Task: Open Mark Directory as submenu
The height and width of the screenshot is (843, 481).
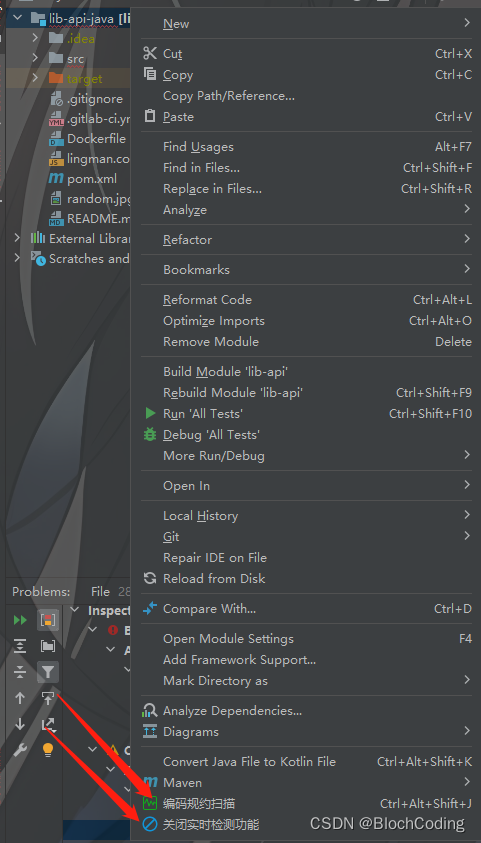Action: (306, 680)
